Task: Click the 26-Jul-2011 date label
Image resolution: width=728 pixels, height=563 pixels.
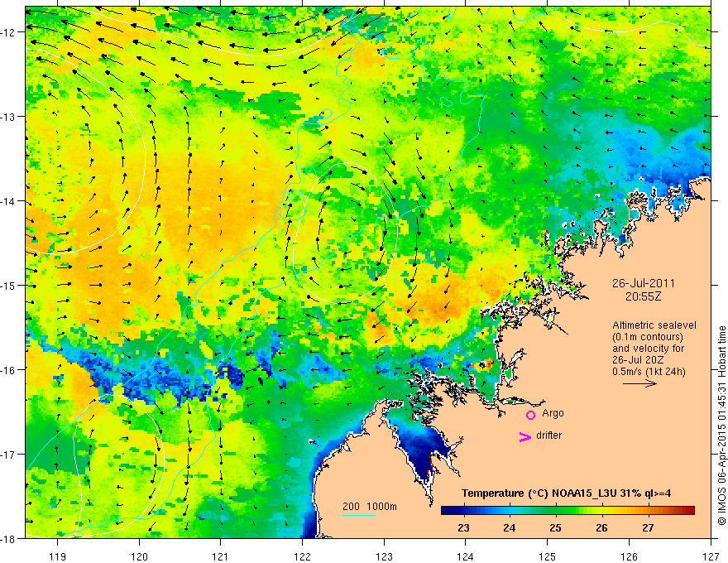Action: pos(643,283)
